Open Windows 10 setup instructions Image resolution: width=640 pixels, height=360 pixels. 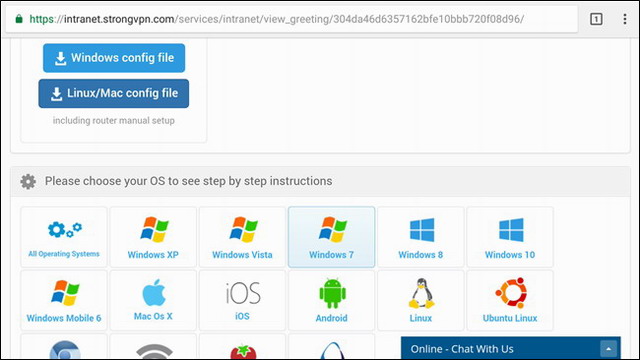510,237
